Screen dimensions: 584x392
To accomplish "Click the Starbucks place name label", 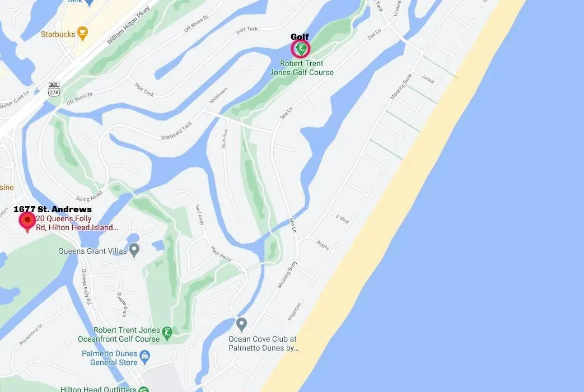I will pos(58,34).
